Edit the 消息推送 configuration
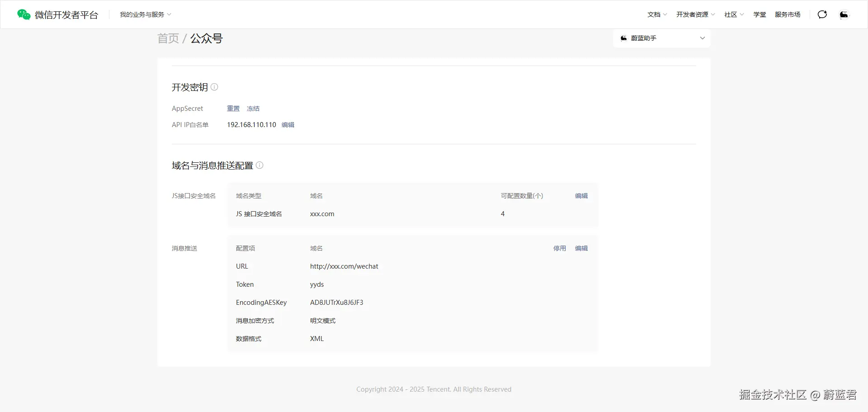This screenshot has width=868, height=412. coord(581,248)
